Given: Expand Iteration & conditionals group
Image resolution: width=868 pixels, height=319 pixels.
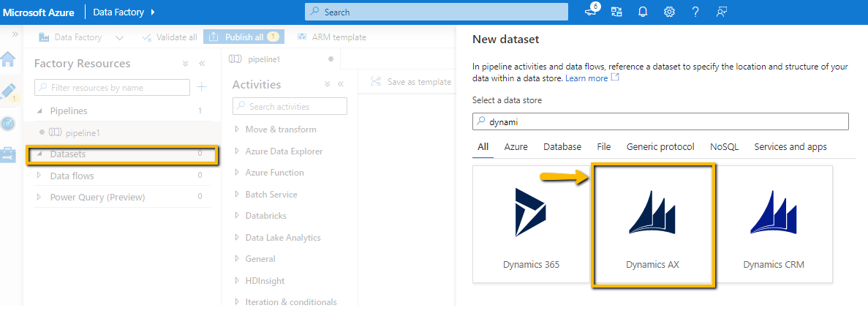Looking at the screenshot, I should pyautogui.click(x=237, y=302).
